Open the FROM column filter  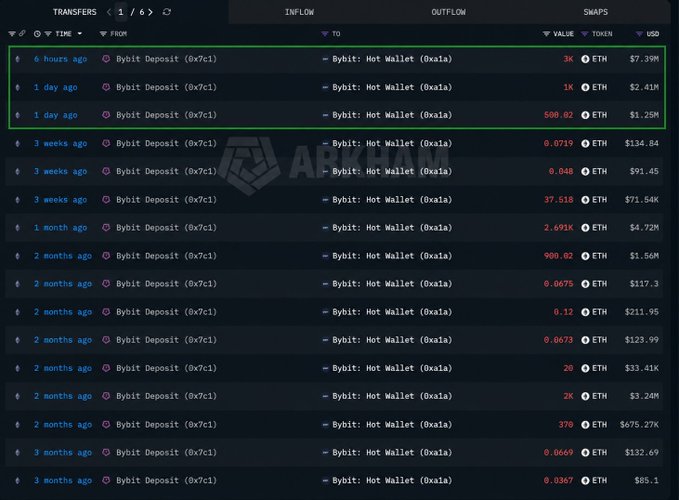coord(103,34)
